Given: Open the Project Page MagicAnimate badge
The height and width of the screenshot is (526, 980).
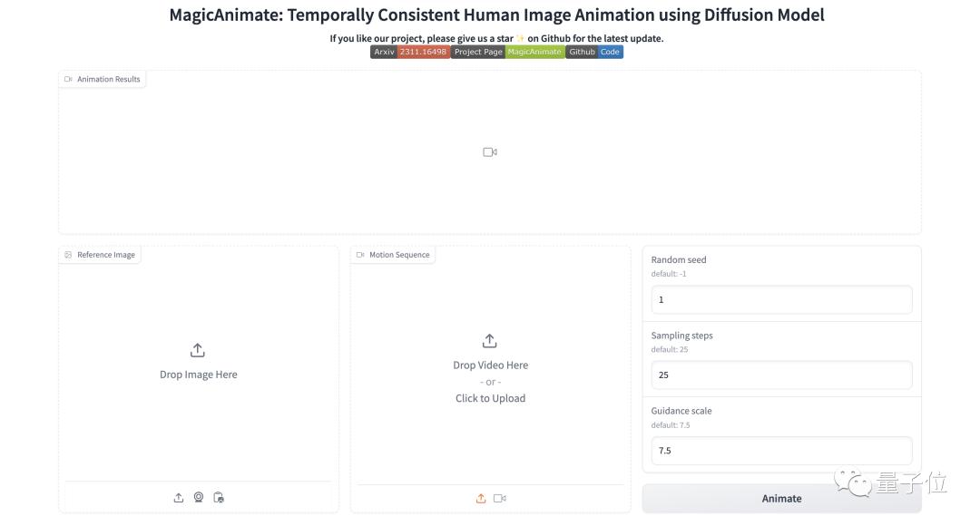Looking at the screenshot, I should point(507,53).
